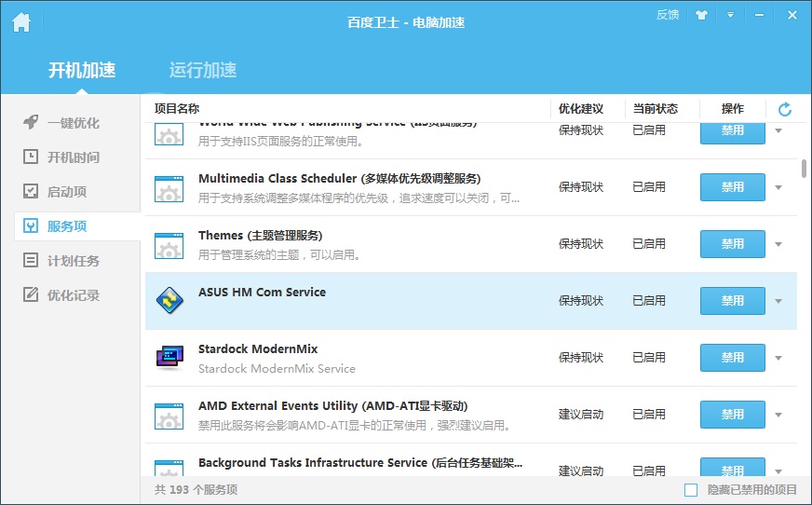The width and height of the screenshot is (812, 505).
Task: Open 计划任务 in sidebar
Action: click(x=74, y=261)
